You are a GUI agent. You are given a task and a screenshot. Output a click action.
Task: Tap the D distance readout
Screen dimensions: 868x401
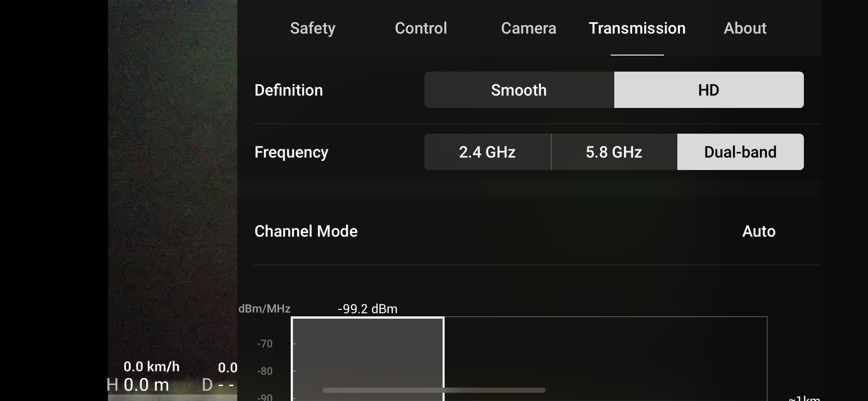(x=218, y=385)
